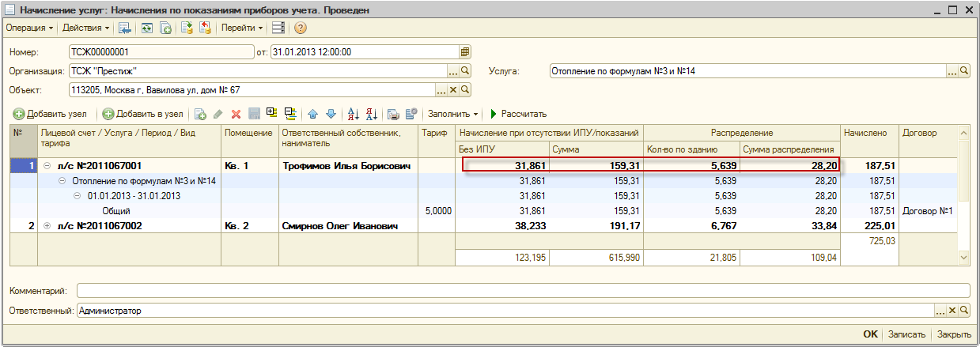Open the Действия menu
The height and width of the screenshot is (347, 980).
point(86,28)
